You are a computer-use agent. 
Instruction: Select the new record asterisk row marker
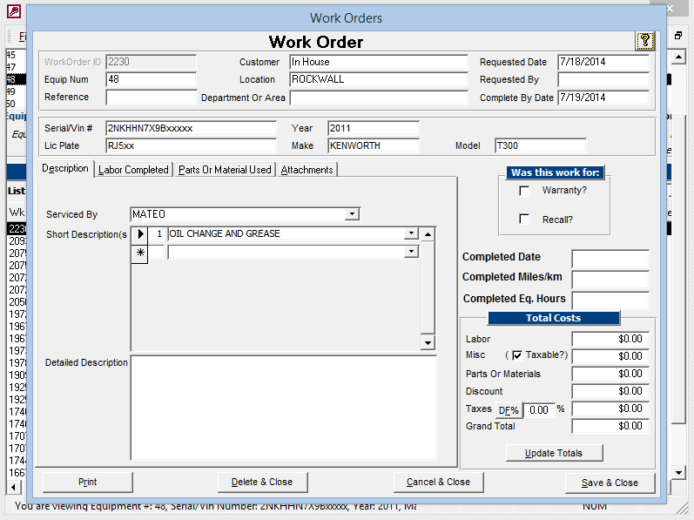click(x=139, y=253)
